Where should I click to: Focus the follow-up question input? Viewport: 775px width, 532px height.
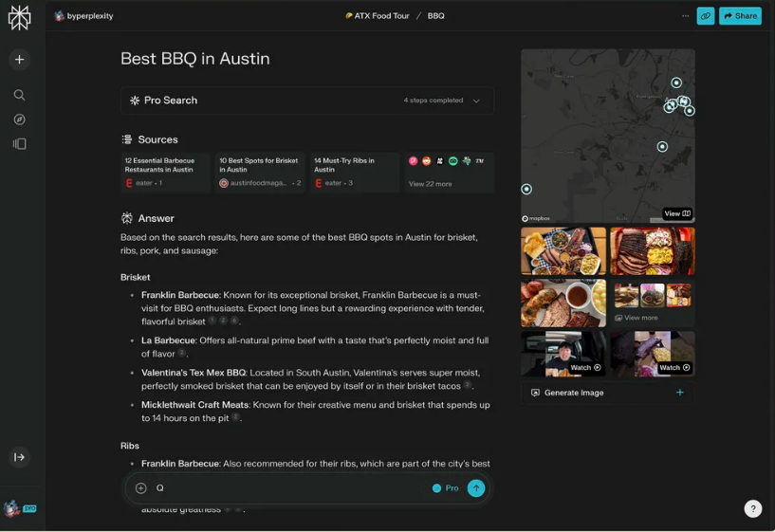click(x=285, y=488)
